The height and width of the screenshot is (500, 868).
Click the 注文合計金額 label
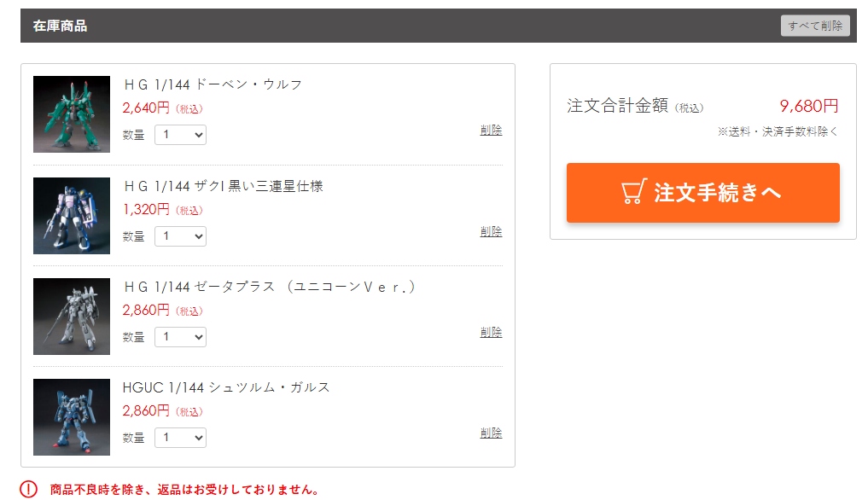(617, 106)
